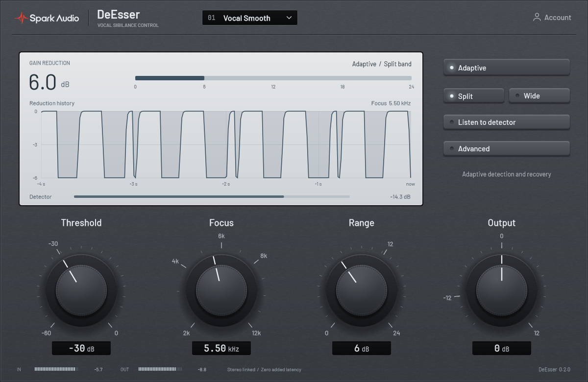The height and width of the screenshot is (382, 588).
Task: Click the 24 mark on the Range knob
Action: click(396, 333)
